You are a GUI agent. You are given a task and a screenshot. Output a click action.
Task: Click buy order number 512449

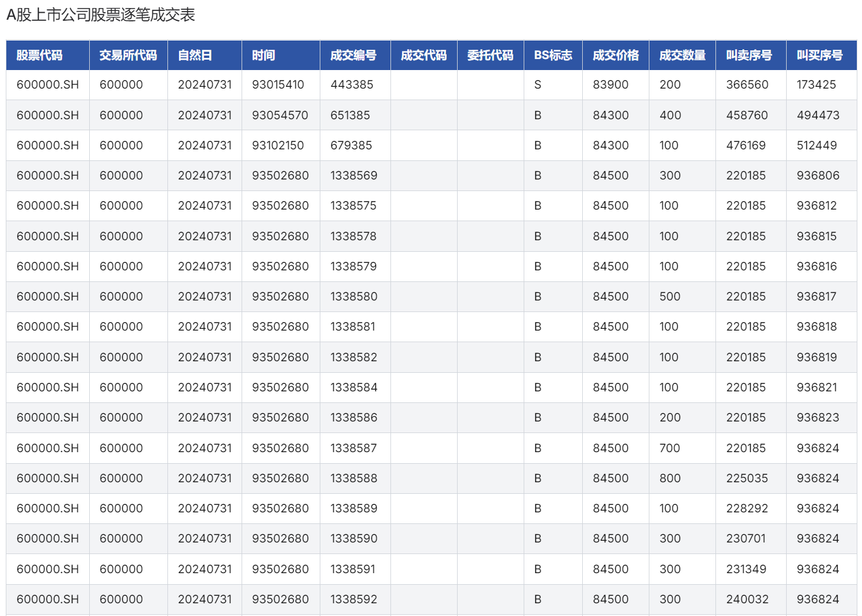817,145
